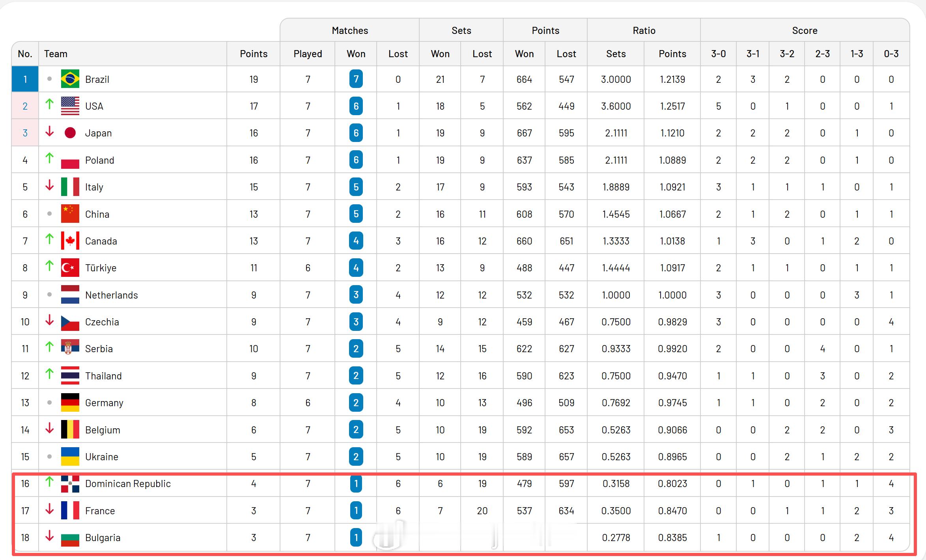The width and height of the screenshot is (926, 560).
Task: Click Netherlands' blue matches-won badge 3
Action: point(356,295)
